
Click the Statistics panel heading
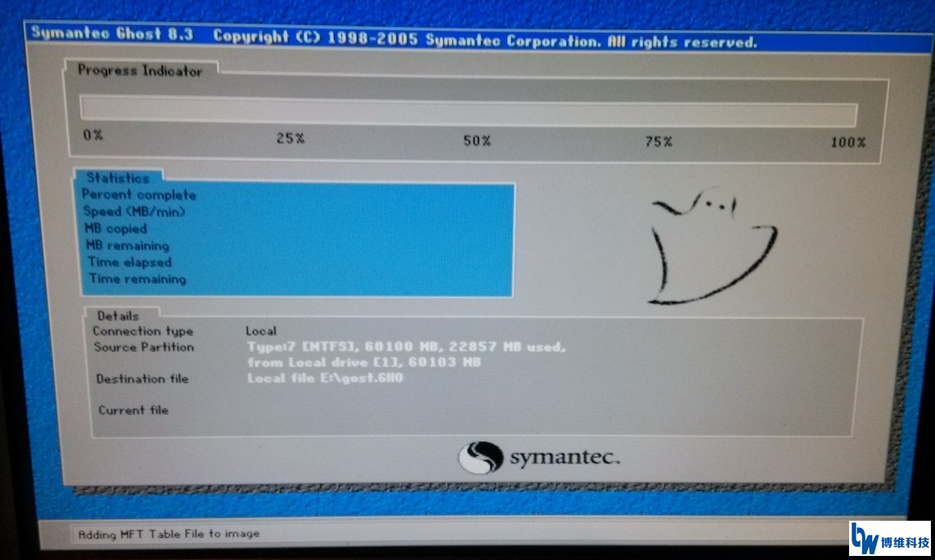[118, 177]
